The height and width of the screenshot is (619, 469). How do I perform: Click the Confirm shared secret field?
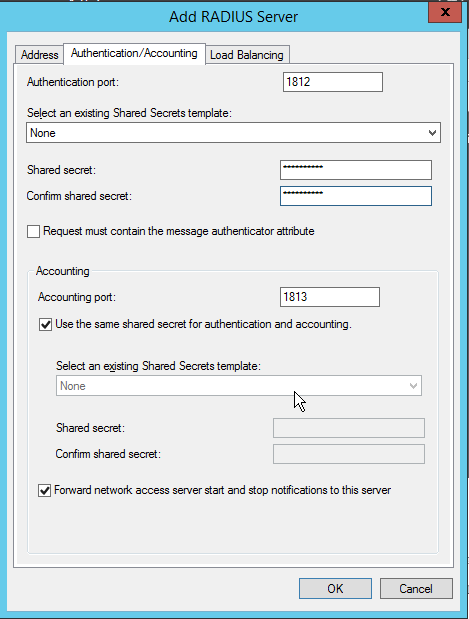tap(356, 196)
